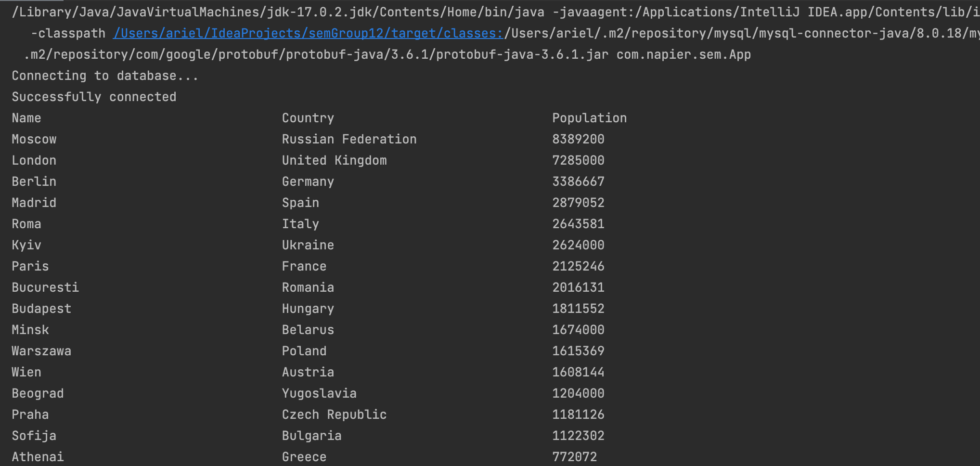Click the com.napier.sem.App class name

click(x=683, y=54)
